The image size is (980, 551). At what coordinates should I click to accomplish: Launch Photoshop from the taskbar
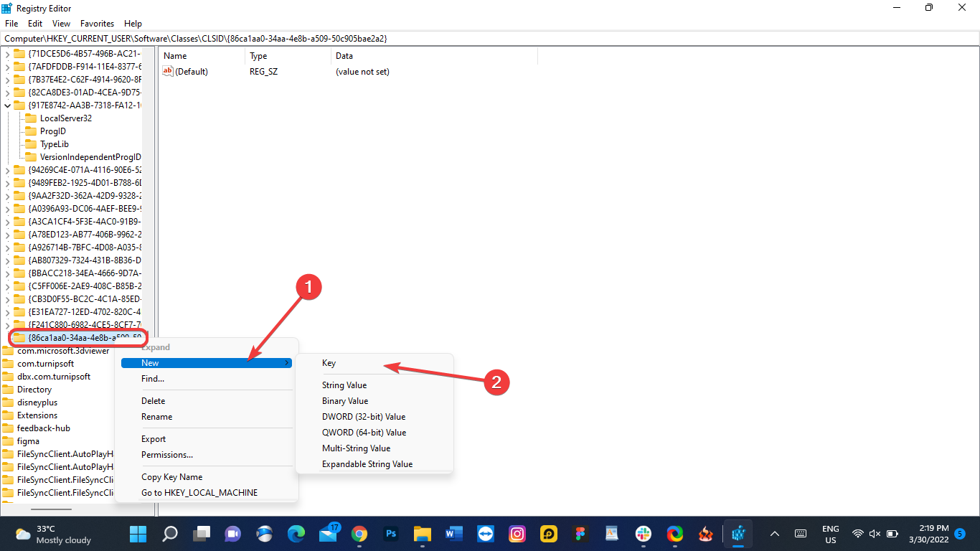[391, 534]
